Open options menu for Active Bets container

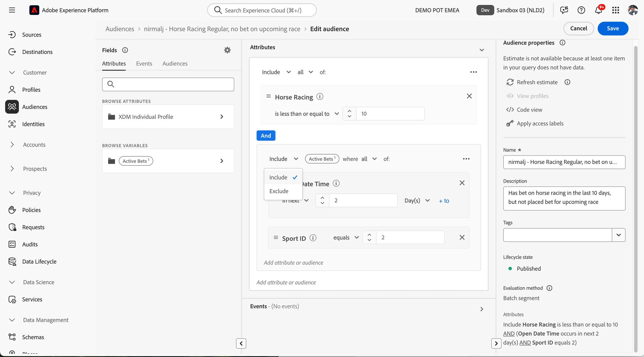(x=466, y=159)
